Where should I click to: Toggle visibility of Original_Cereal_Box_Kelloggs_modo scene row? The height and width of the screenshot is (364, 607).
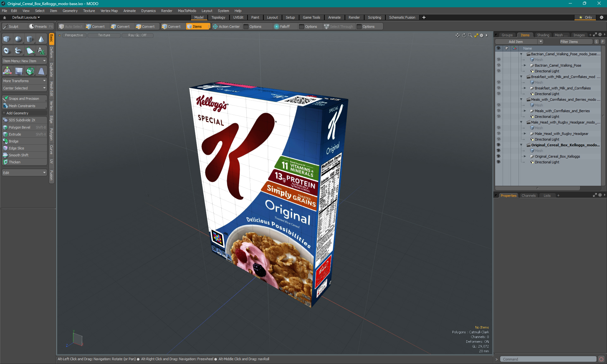499,145
